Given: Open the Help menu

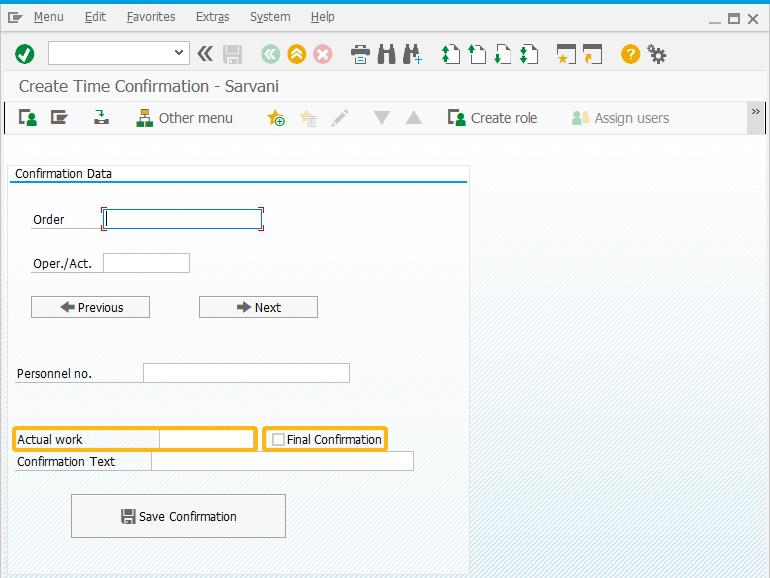Looking at the screenshot, I should coord(323,17).
